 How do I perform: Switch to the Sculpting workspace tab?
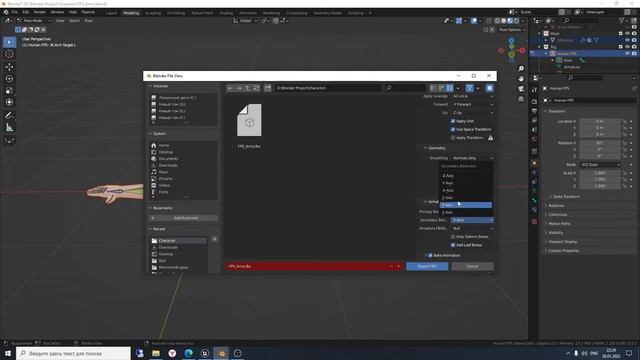153,13
